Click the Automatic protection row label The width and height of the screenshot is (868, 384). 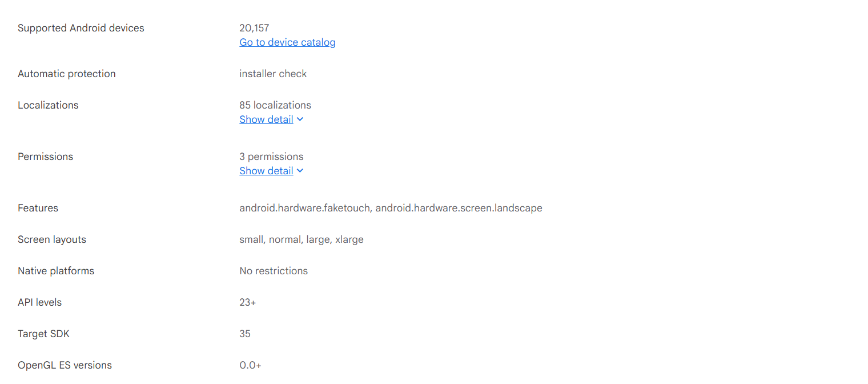tap(67, 74)
